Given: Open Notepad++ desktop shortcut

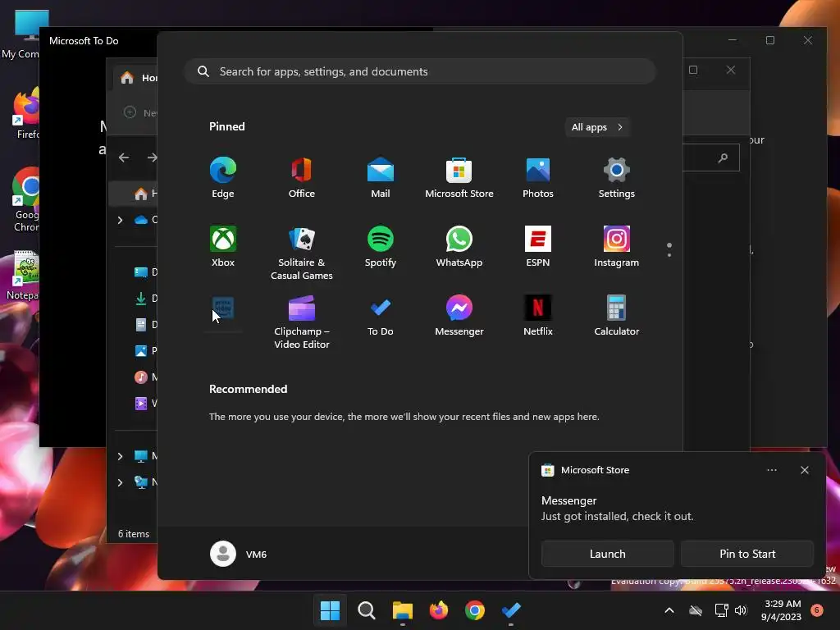Looking at the screenshot, I should click(23, 276).
